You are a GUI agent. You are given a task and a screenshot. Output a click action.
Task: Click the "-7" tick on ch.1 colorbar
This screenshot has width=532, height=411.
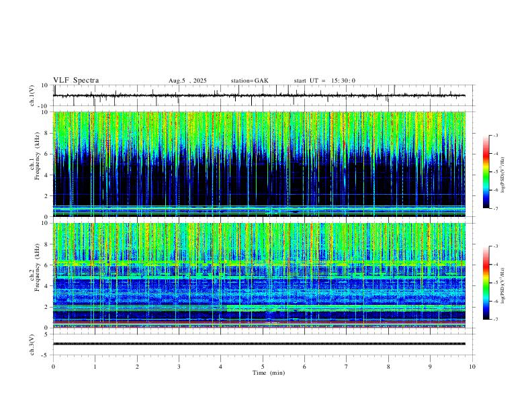(x=495, y=209)
